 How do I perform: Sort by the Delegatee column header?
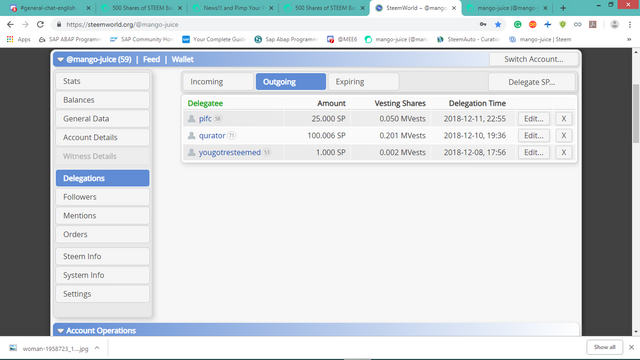click(x=205, y=103)
